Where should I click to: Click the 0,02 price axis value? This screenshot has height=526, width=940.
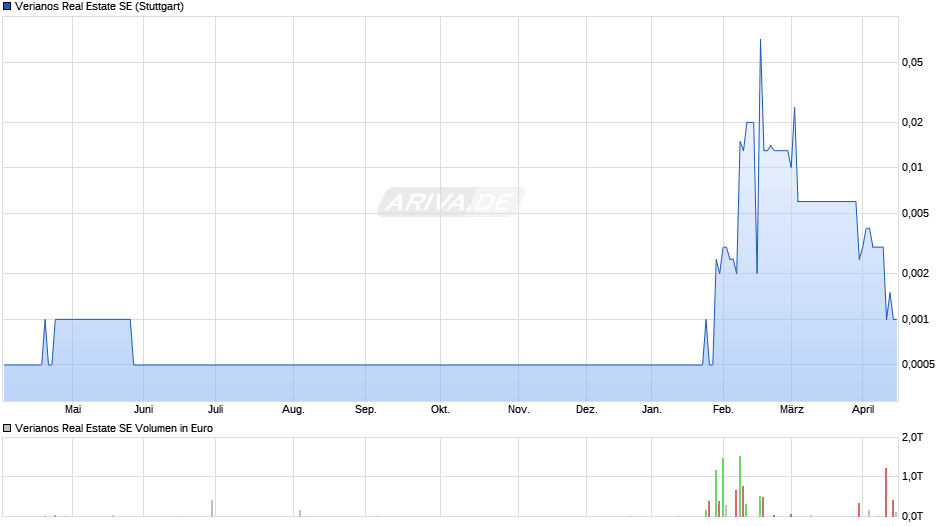click(x=912, y=122)
